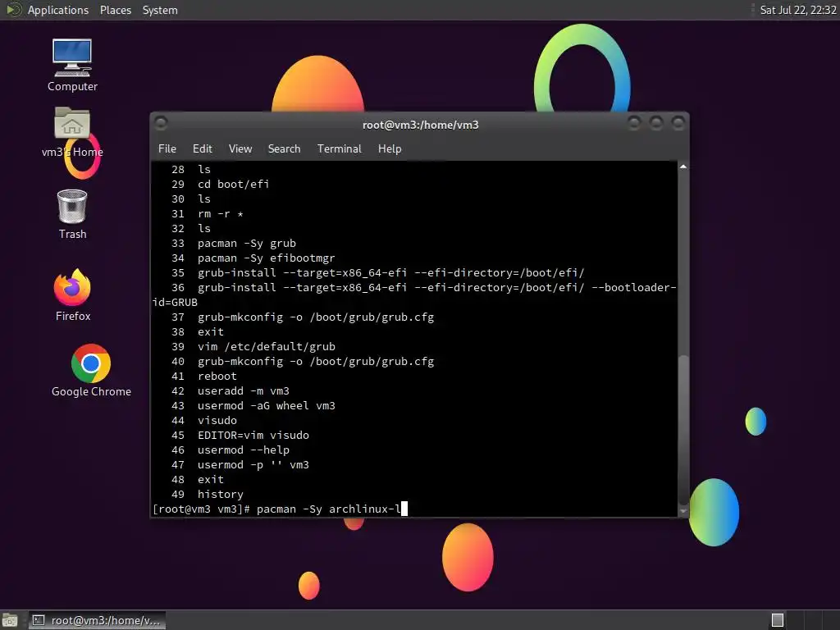
Task: Click the show desktop icon in bottom panel
Action: (x=10, y=620)
